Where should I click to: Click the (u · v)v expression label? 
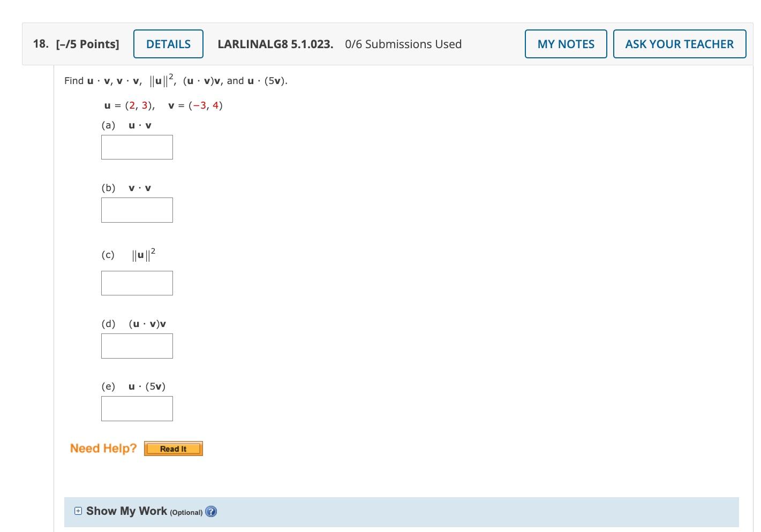[148, 323]
